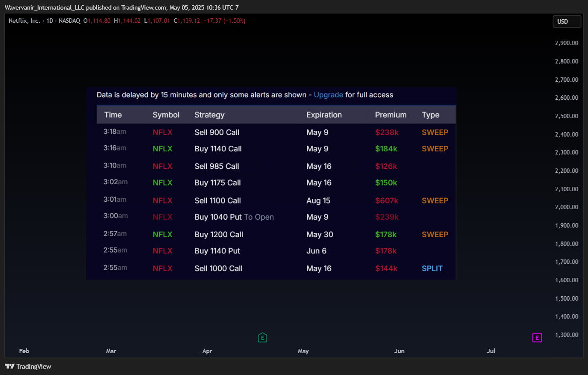Image resolution: width=588 pixels, height=375 pixels.
Task: Select the Strategy column header
Action: point(209,115)
